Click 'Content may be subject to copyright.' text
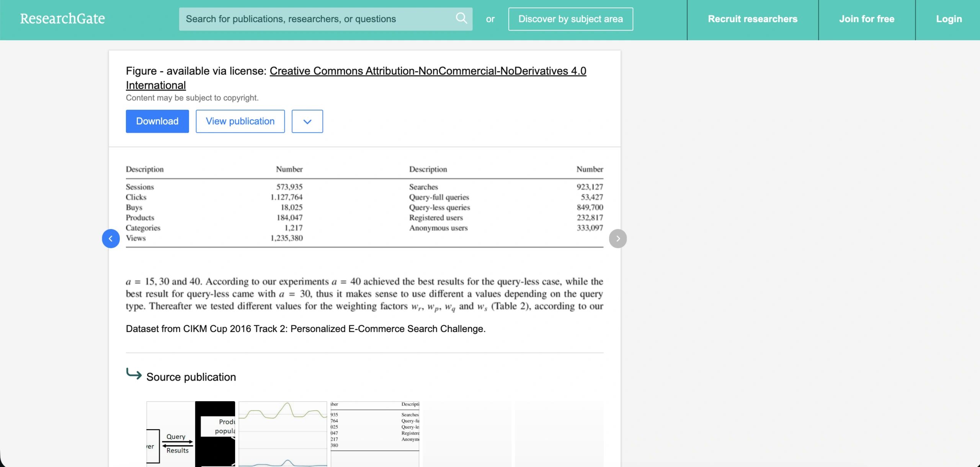This screenshot has width=980, height=467. pyautogui.click(x=192, y=98)
